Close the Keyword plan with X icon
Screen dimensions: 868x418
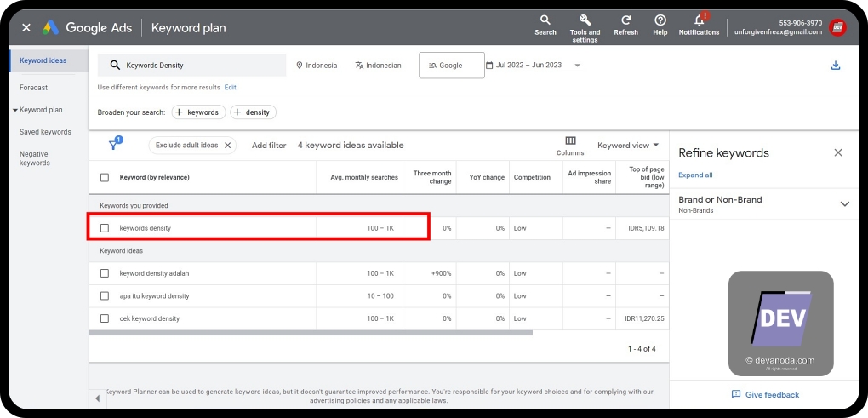coord(26,27)
